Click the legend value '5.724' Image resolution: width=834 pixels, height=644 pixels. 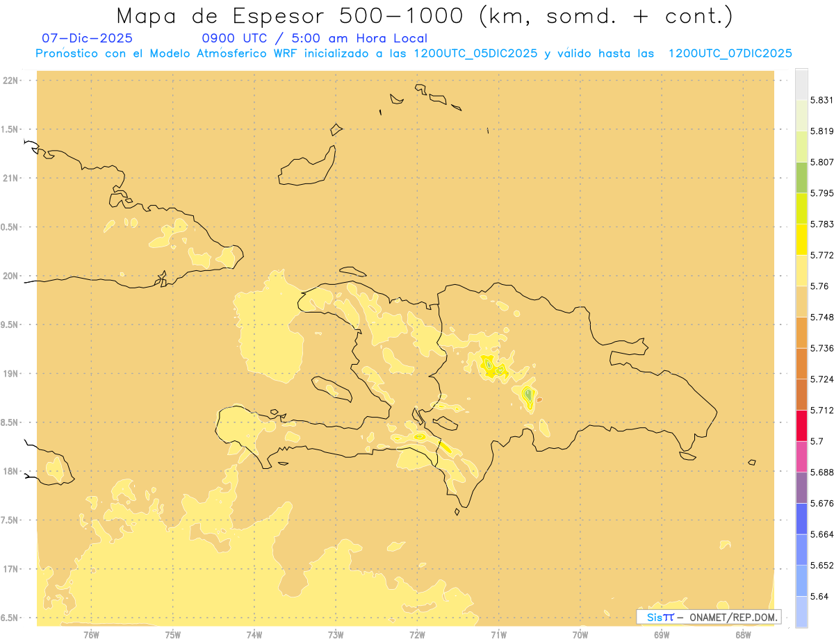822,379
